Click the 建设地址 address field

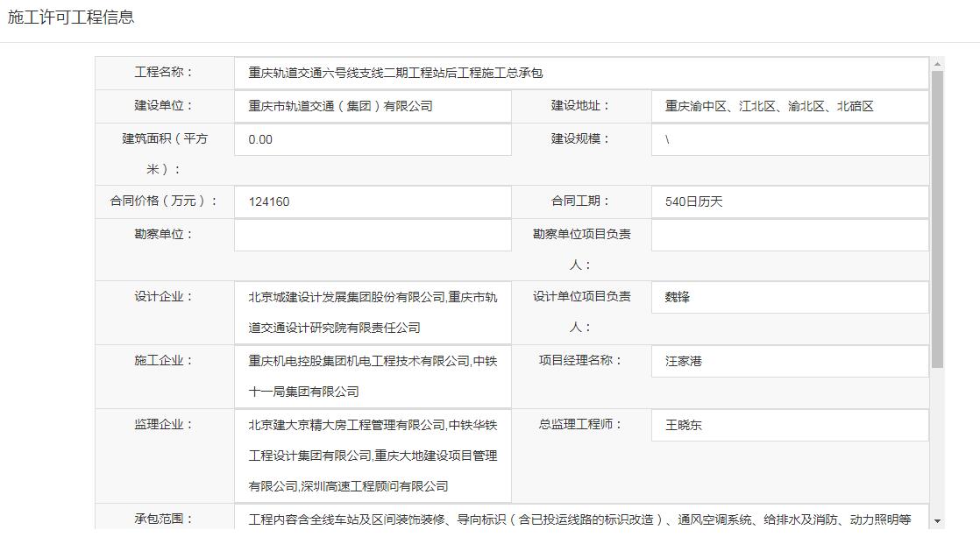point(790,106)
